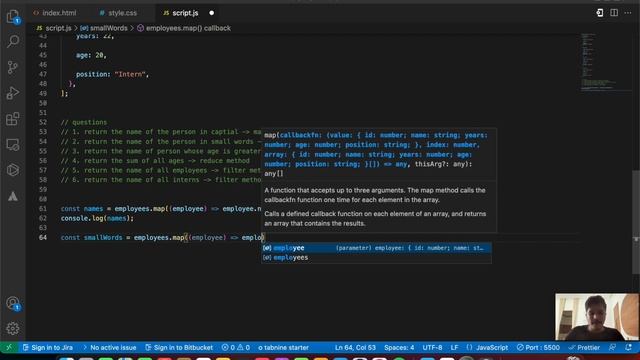
Task: Close the unsaved script.js tab dot
Action: (211, 13)
